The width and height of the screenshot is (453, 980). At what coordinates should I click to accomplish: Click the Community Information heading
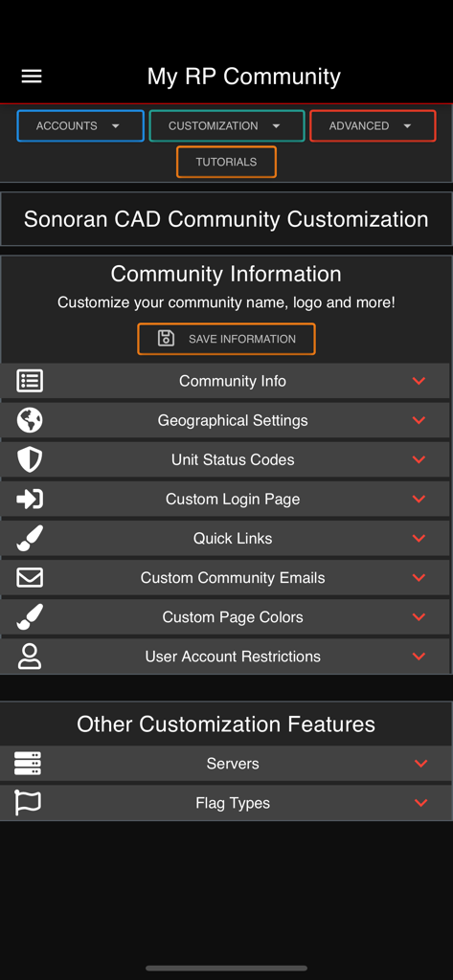(226, 274)
